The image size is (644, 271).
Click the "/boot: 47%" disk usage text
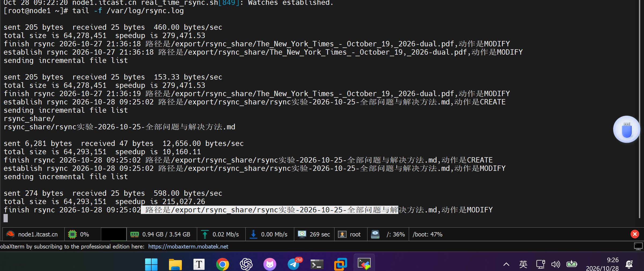point(428,234)
